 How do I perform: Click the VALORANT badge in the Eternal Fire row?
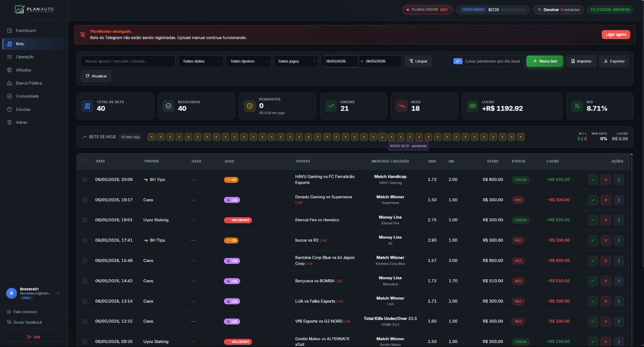pos(238,220)
